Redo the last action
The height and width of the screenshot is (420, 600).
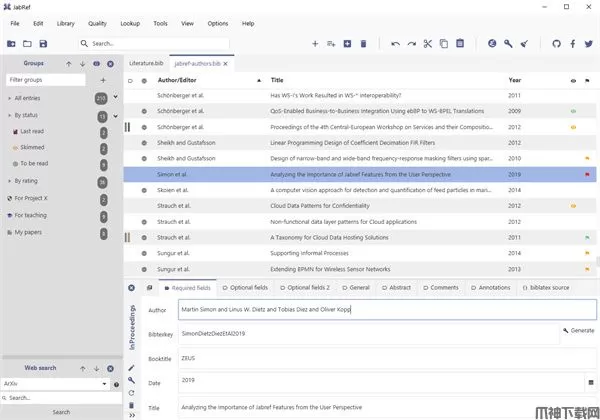point(412,44)
